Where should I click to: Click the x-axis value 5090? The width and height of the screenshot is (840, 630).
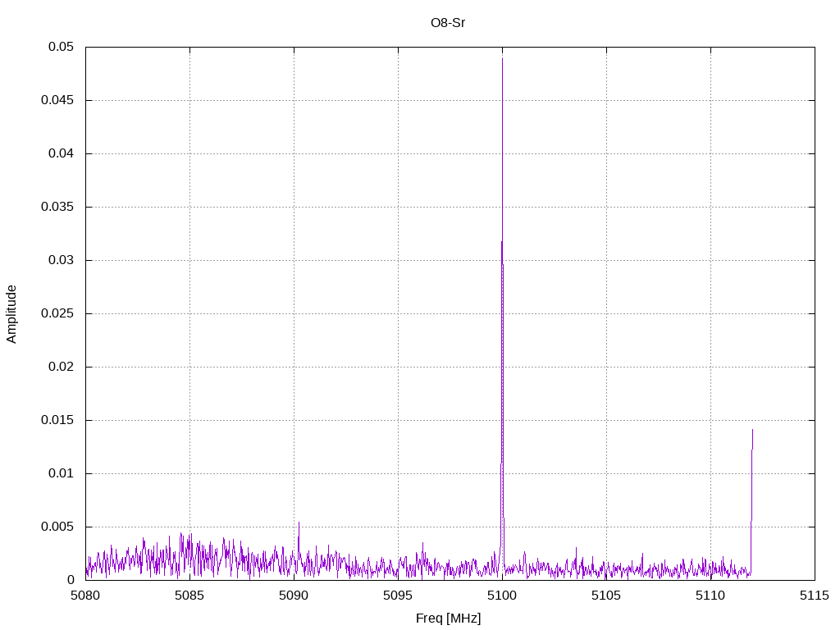click(294, 596)
